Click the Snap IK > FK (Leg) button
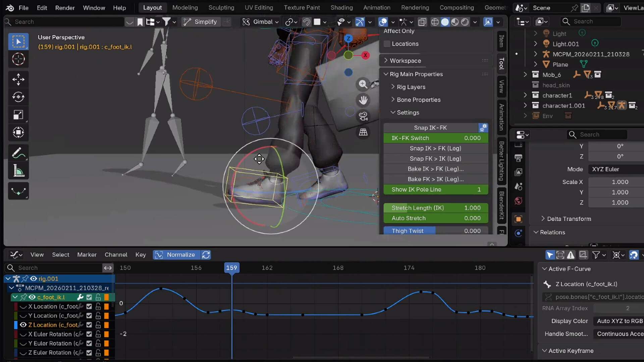 [435, 148]
